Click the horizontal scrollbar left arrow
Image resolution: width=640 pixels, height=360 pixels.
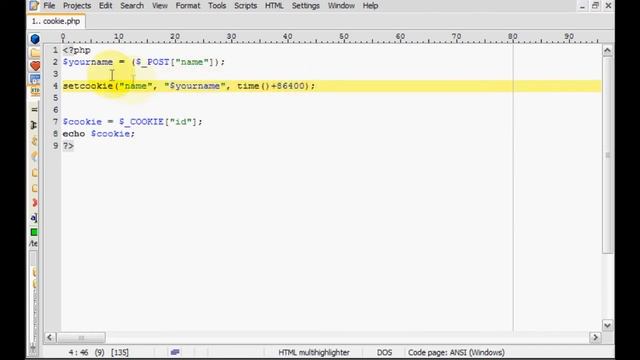(50, 338)
